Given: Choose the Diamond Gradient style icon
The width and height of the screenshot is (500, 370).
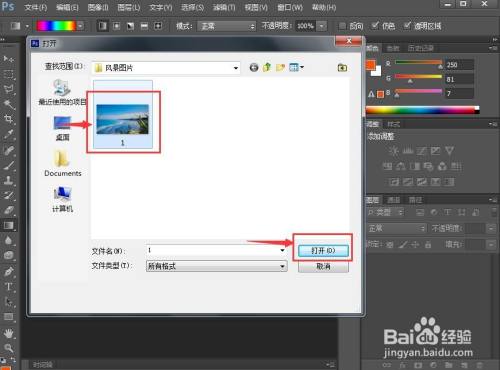Looking at the screenshot, I should [x=158, y=26].
